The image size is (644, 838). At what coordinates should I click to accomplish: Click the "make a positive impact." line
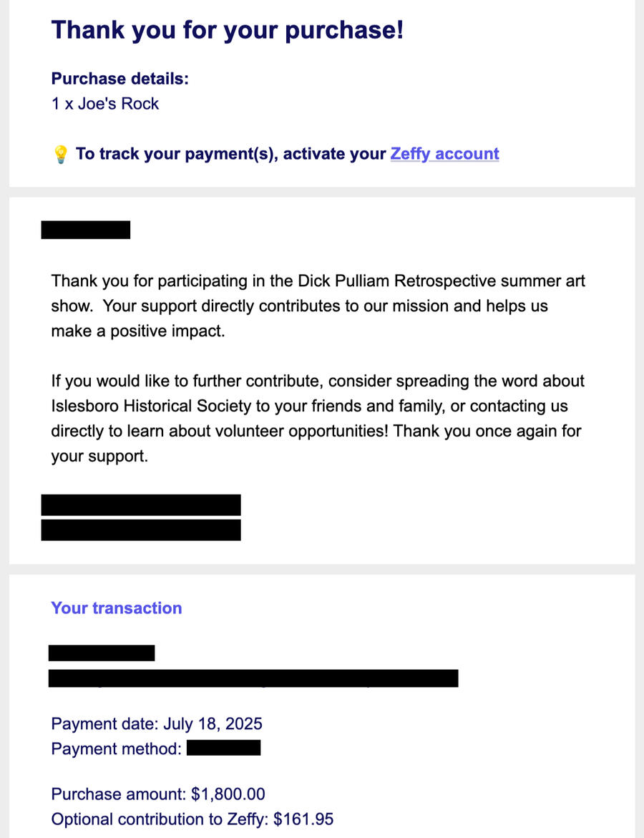click(137, 332)
